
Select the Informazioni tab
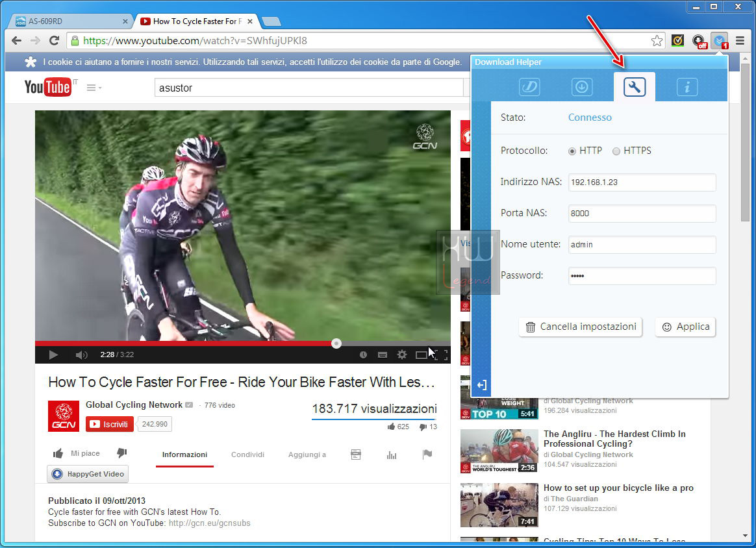point(184,455)
